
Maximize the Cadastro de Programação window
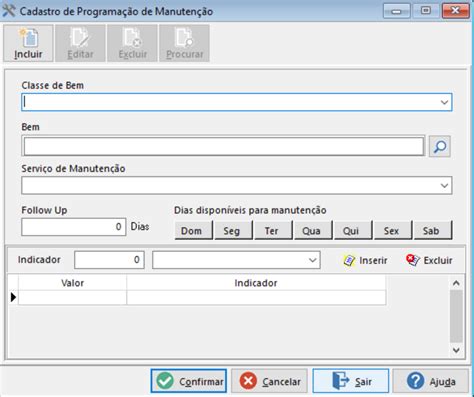[x=426, y=11]
